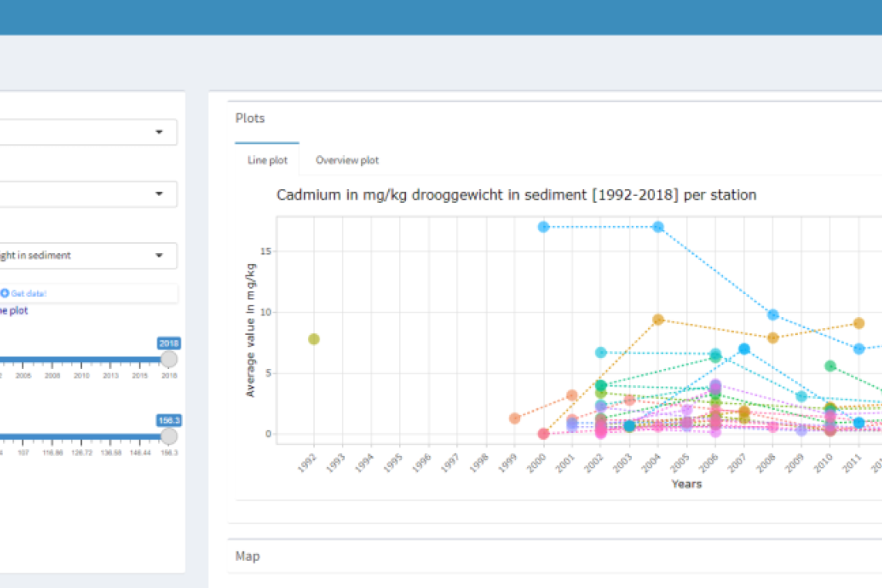Image resolution: width=882 pixels, height=588 pixels.
Task: Click the blue data point at 2008 near 10
Action: click(x=772, y=315)
